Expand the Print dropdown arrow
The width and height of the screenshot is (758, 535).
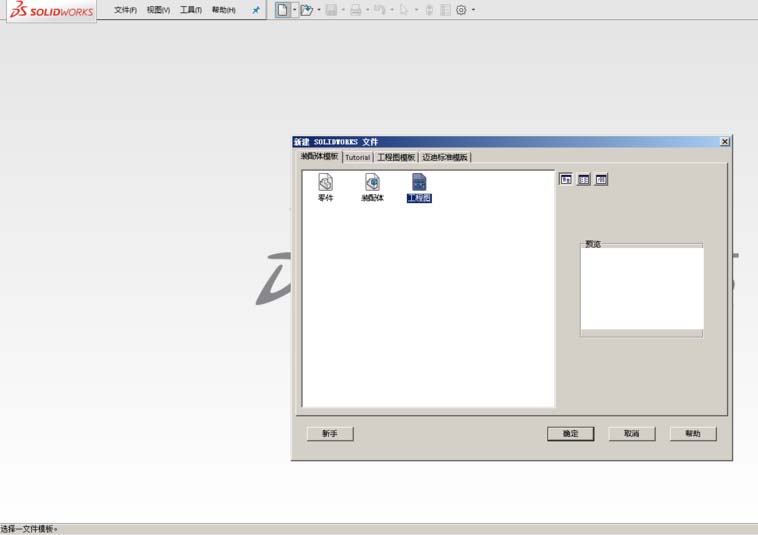tap(368, 10)
